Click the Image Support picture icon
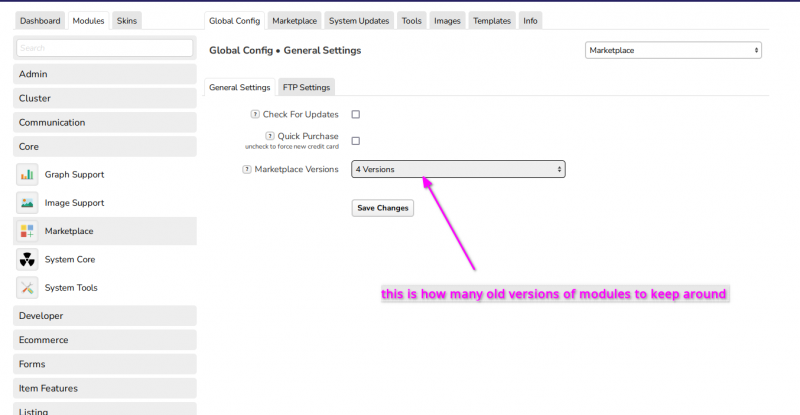800x415 pixels. [x=27, y=203]
